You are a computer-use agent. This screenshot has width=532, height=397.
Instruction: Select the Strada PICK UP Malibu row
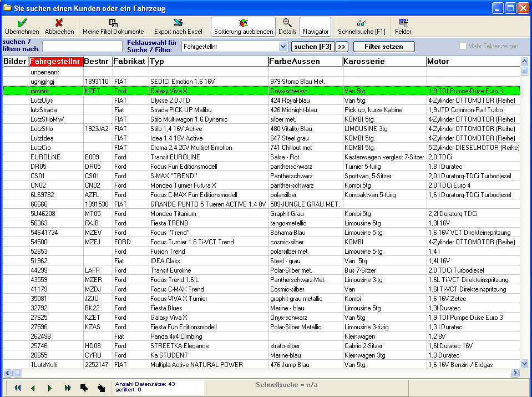[x=261, y=110]
